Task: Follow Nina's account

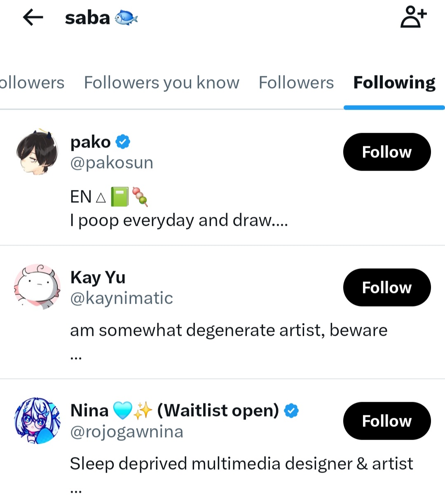Action: click(x=386, y=421)
